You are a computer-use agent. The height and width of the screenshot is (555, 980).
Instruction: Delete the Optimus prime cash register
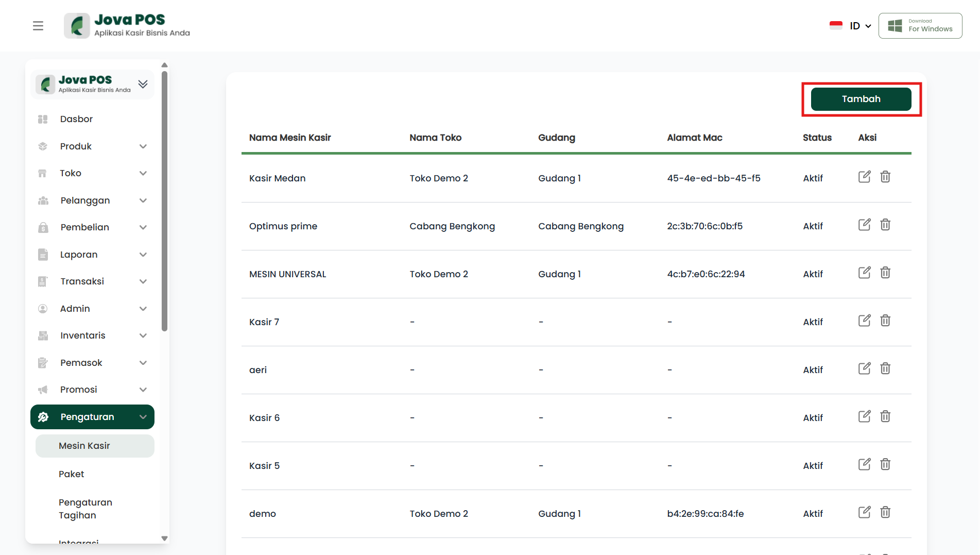point(885,225)
